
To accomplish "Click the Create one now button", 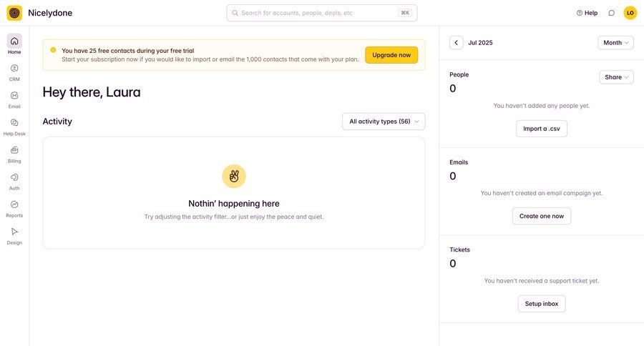I will tap(542, 216).
